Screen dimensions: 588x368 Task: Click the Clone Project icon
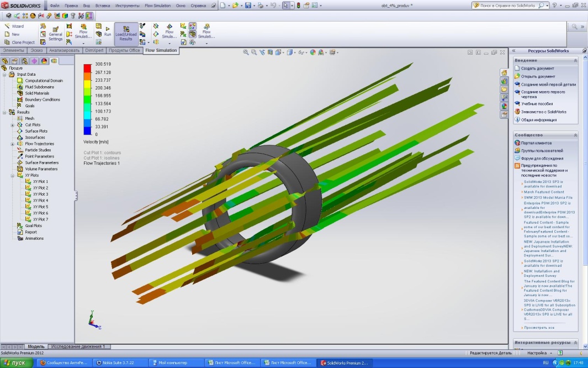pyautogui.click(x=7, y=43)
